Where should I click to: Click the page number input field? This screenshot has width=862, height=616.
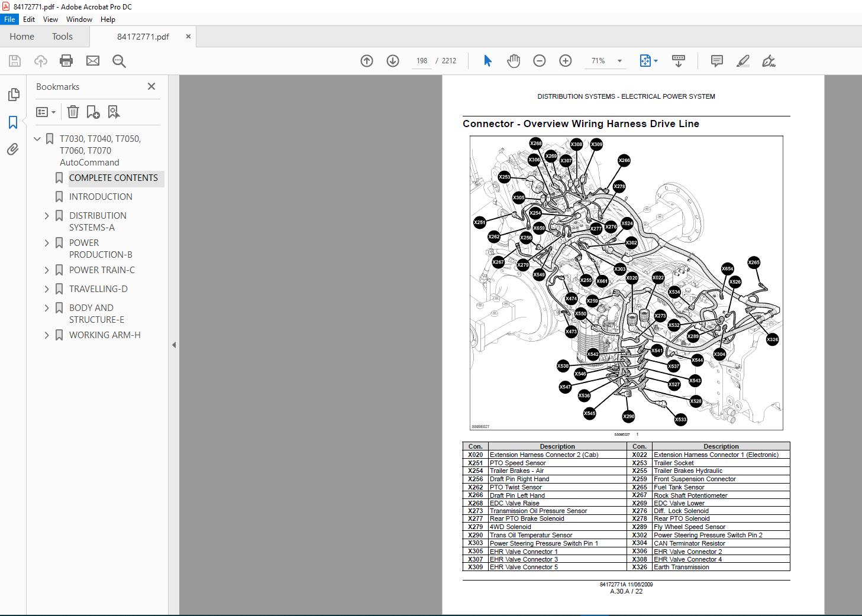click(x=421, y=61)
